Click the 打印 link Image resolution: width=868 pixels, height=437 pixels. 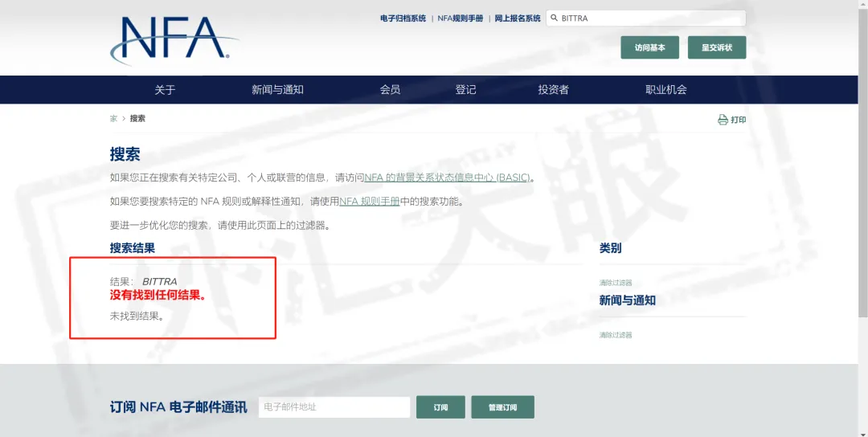tap(739, 120)
